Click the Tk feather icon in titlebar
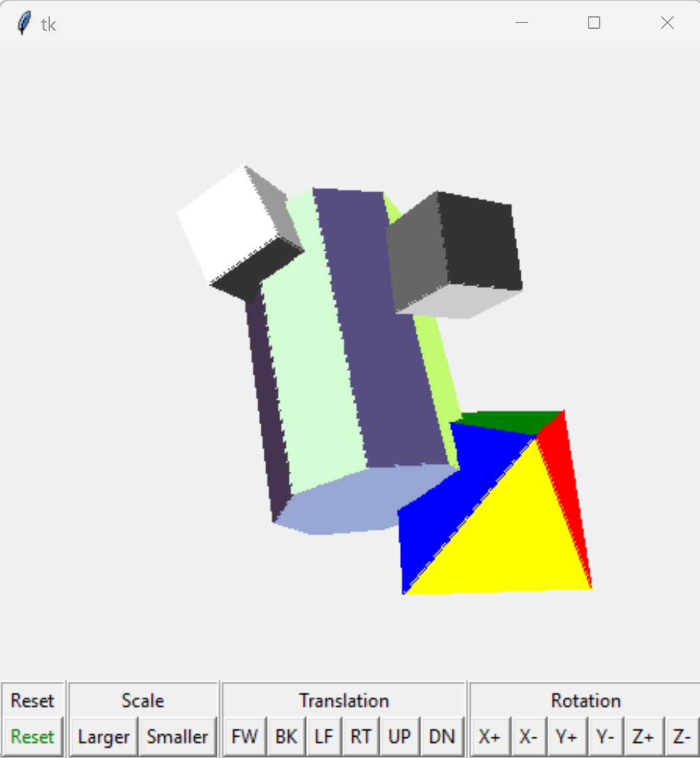700x758 pixels. pos(24,21)
